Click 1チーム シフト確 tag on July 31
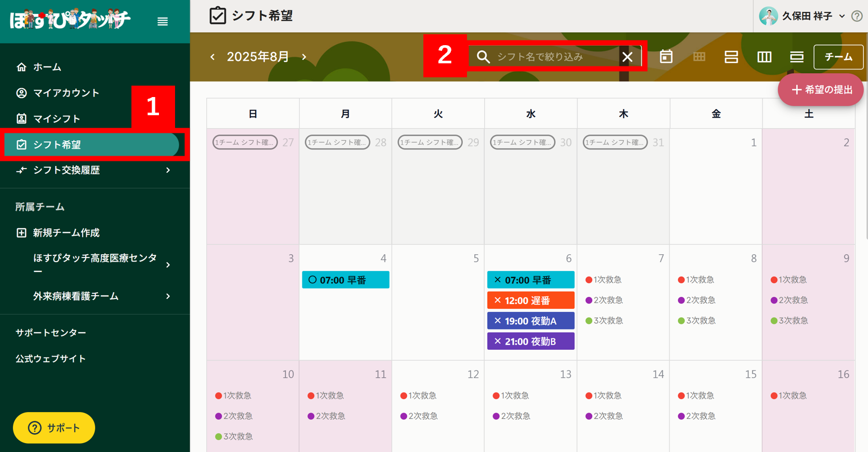Screen dimensions: 868x452 coord(615,142)
